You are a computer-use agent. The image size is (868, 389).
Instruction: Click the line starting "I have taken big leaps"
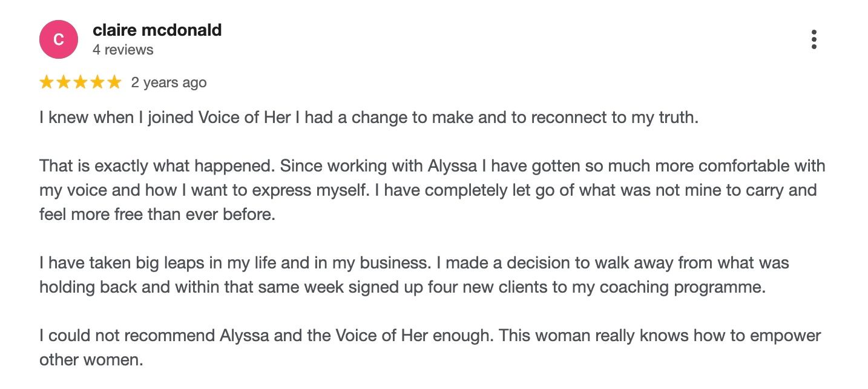(413, 263)
